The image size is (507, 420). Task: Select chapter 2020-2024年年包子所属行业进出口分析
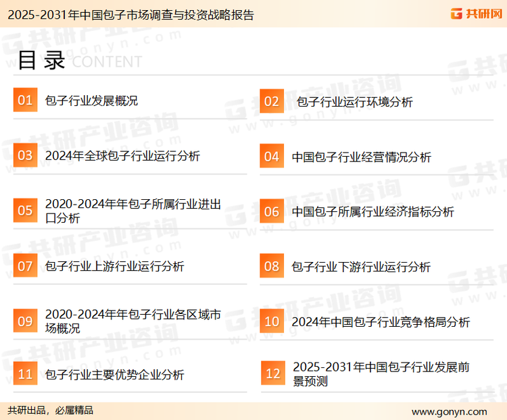[133, 211]
